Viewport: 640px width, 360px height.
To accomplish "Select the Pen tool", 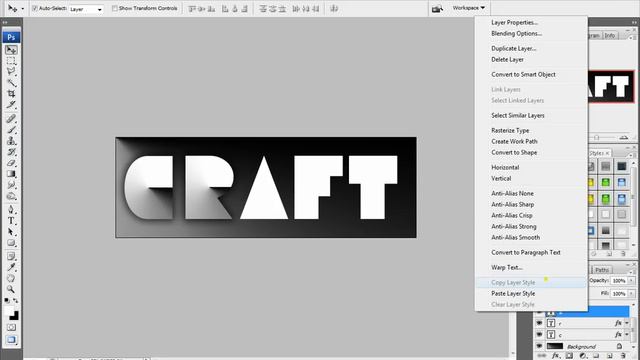I will click(x=11, y=210).
